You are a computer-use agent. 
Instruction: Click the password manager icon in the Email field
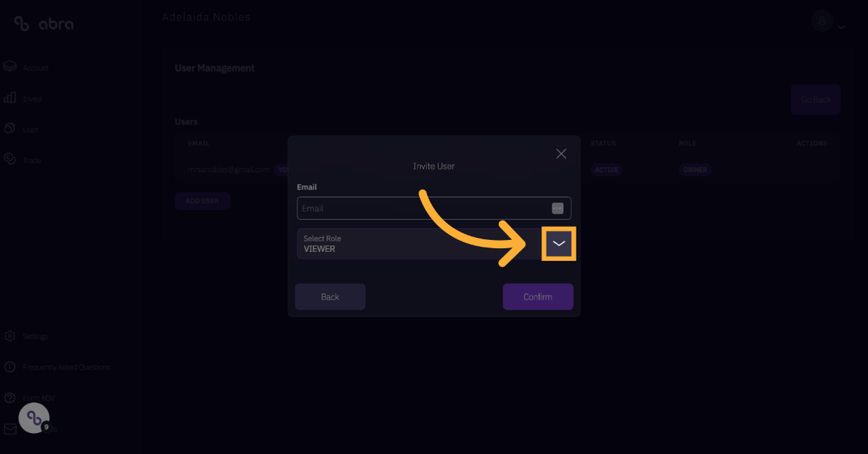pyautogui.click(x=558, y=208)
